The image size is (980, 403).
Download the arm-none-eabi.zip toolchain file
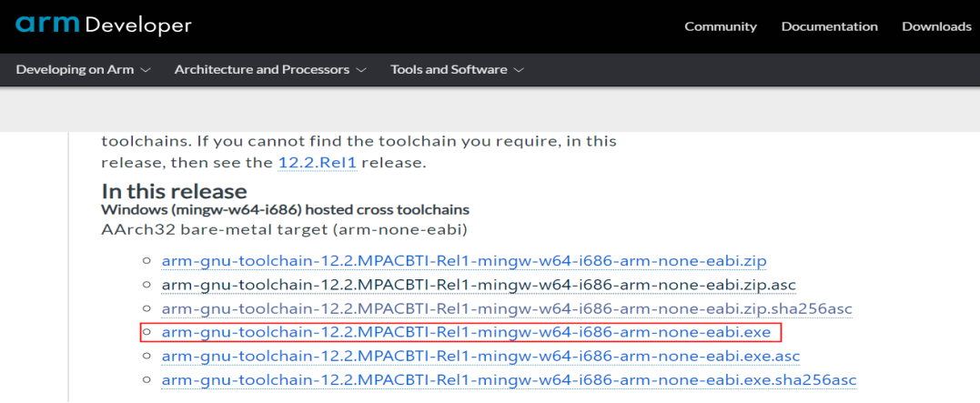(x=464, y=261)
